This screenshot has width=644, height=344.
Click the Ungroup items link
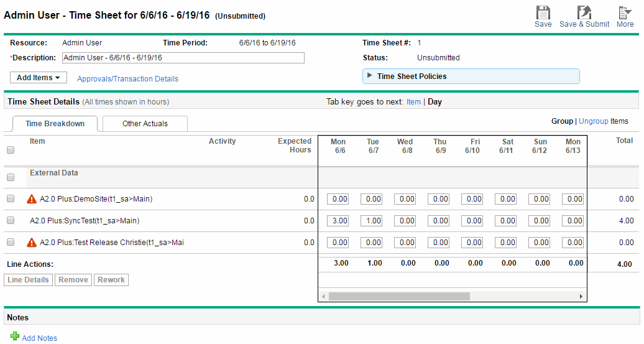click(593, 121)
